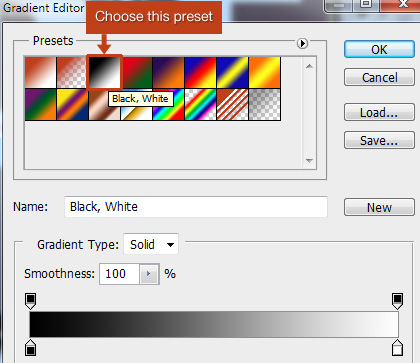This screenshot has width=420, height=363.
Task: Click the presets scrollbar up arrow
Action: (309, 66)
